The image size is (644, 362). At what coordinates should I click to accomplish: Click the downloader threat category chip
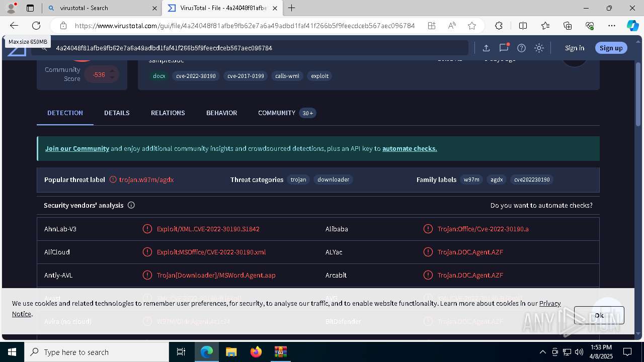[x=333, y=179]
